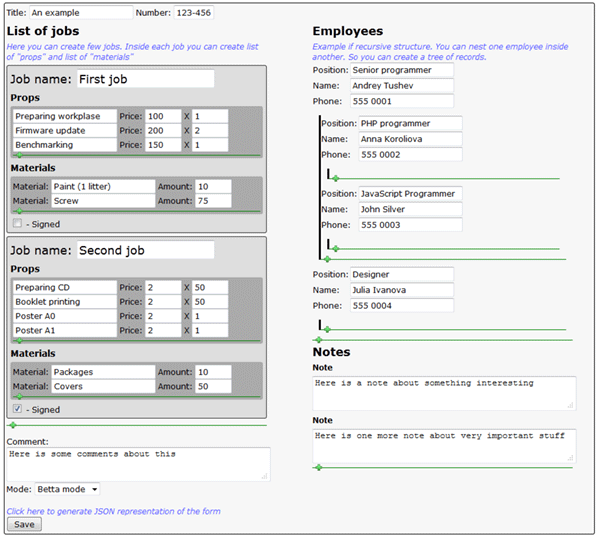Edit the Designer position field
600x539 pixels.
tap(402, 274)
